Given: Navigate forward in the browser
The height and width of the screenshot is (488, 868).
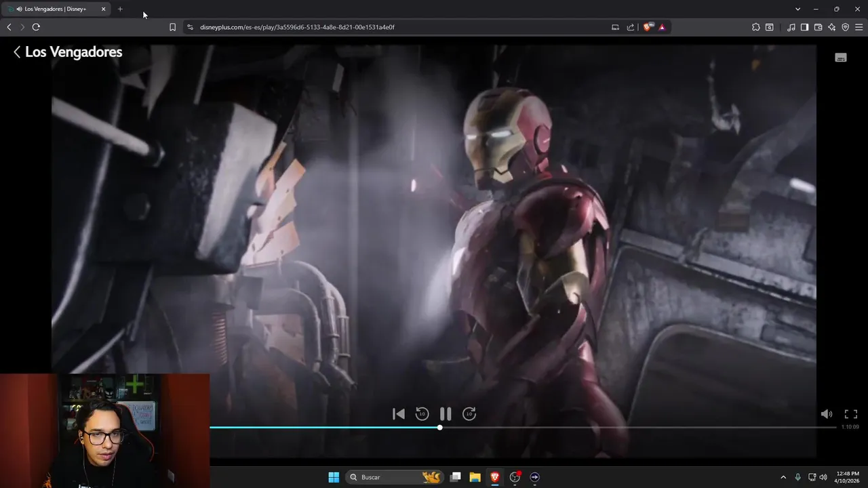Looking at the screenshot, I should tap(22, 27).
